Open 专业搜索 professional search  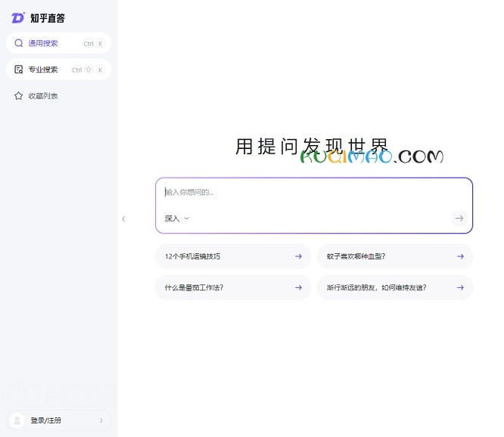(x=58, y=70)
